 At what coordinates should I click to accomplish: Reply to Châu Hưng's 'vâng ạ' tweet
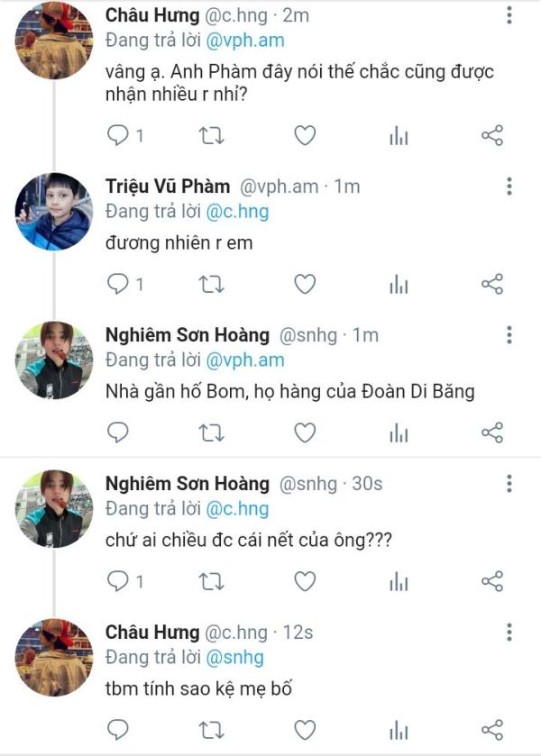119,136
